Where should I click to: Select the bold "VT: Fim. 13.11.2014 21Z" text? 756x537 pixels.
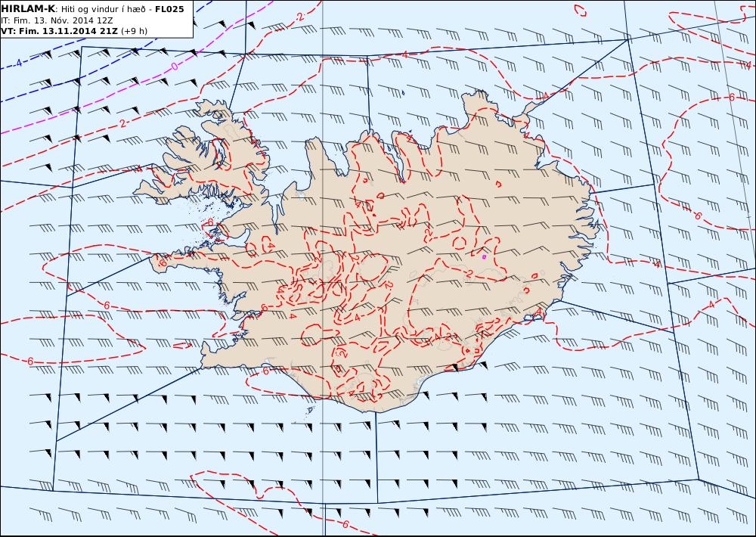click(59, 31)
